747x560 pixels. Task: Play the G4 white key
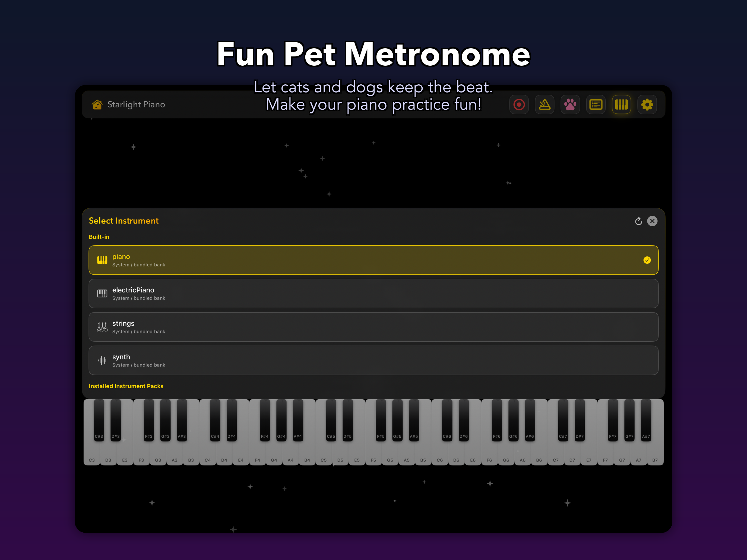point(274,454)
